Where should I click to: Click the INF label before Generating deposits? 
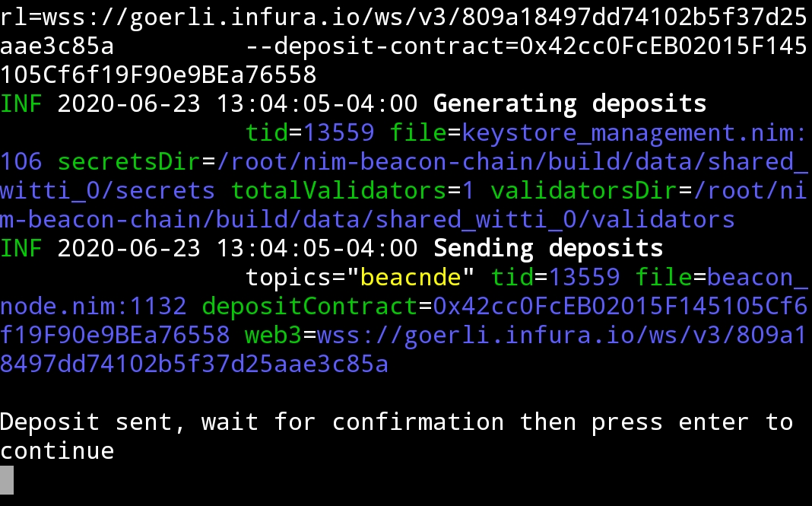[21, 103]
